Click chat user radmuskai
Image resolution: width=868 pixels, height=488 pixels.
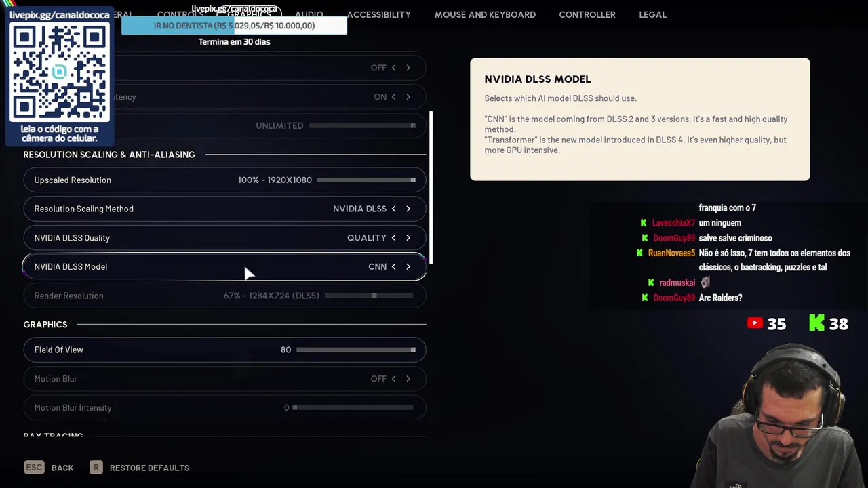(677, 283)
